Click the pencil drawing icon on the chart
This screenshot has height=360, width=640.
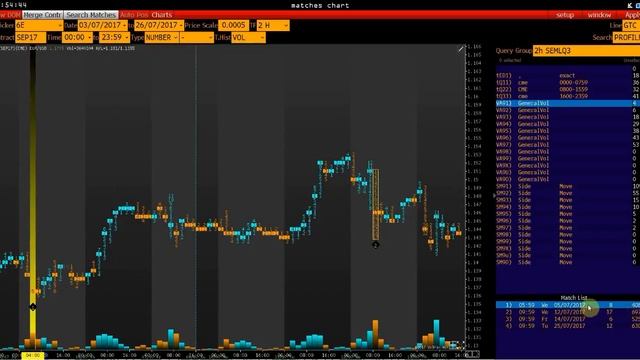(461, 49)
